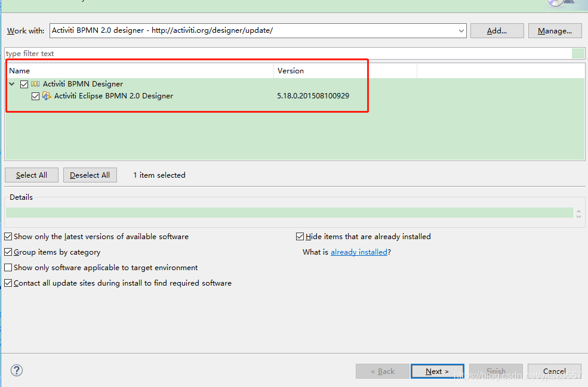Click the Version column header

coord(345,70)
